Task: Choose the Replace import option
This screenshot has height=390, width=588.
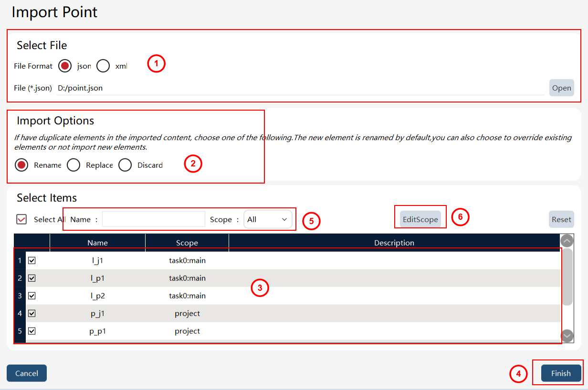Action: 73,165
